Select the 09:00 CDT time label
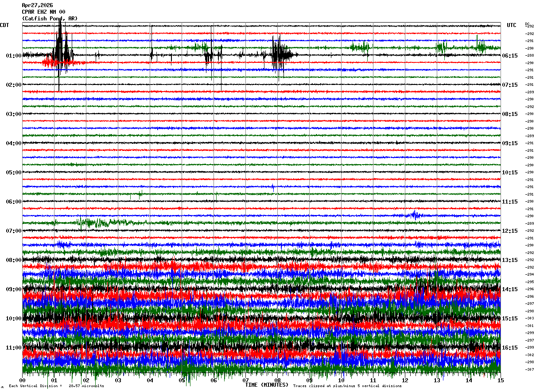Viewport: 536px width, 392px height. click(14, 289)
